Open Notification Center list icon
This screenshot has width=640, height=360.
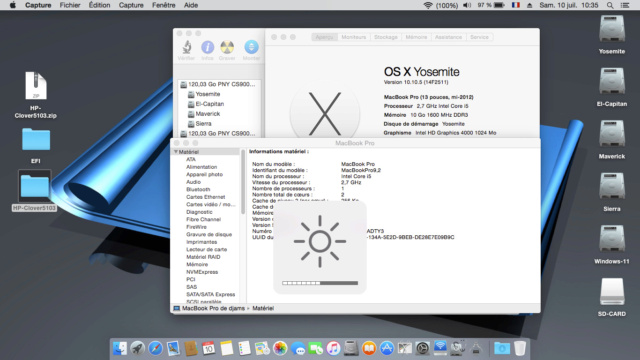[x=625, y=5]
